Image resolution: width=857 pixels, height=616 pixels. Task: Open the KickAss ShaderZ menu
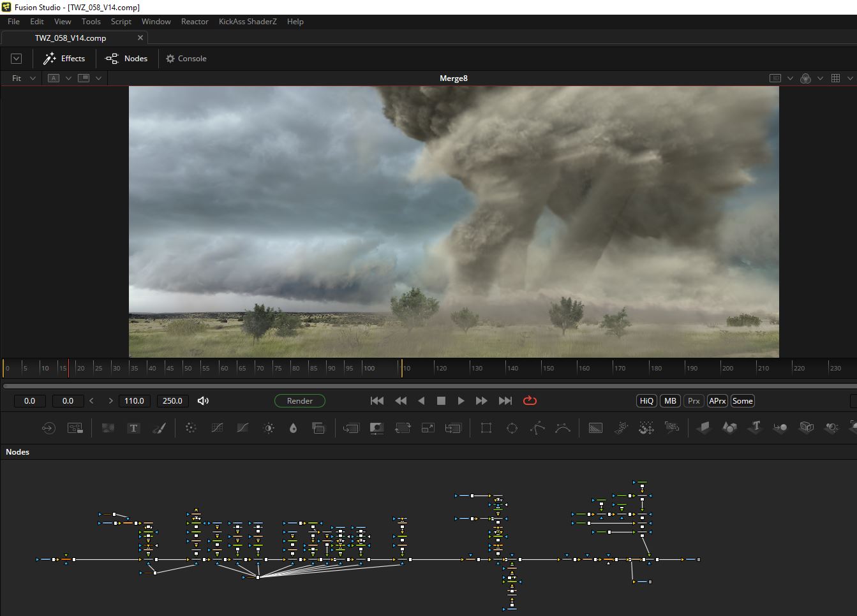click(x=248, y=21)
